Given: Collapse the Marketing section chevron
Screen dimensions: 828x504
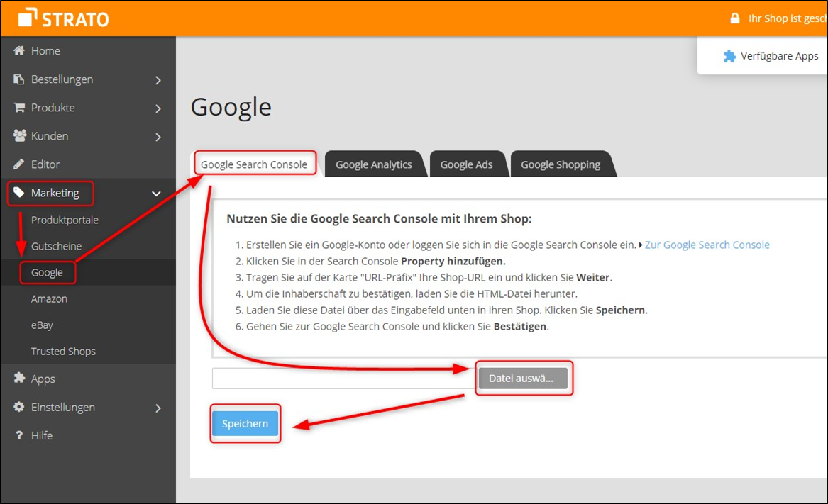Looking at the screenshot, I should [156, 192].
